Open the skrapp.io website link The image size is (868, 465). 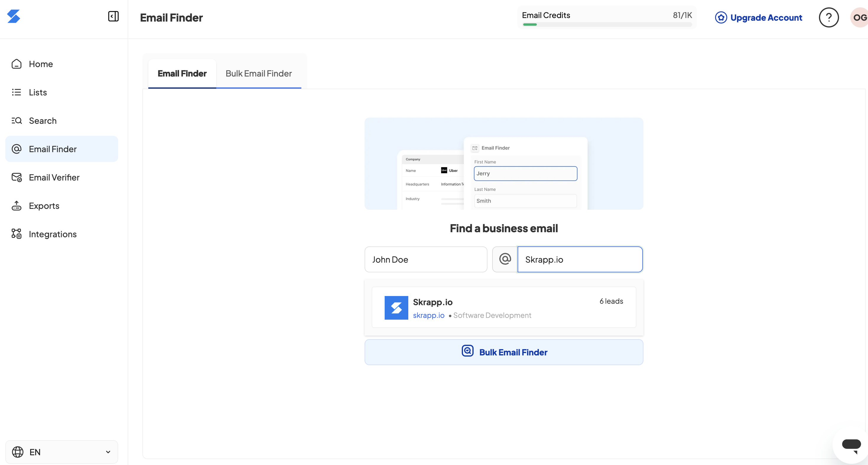coord(429,316)
